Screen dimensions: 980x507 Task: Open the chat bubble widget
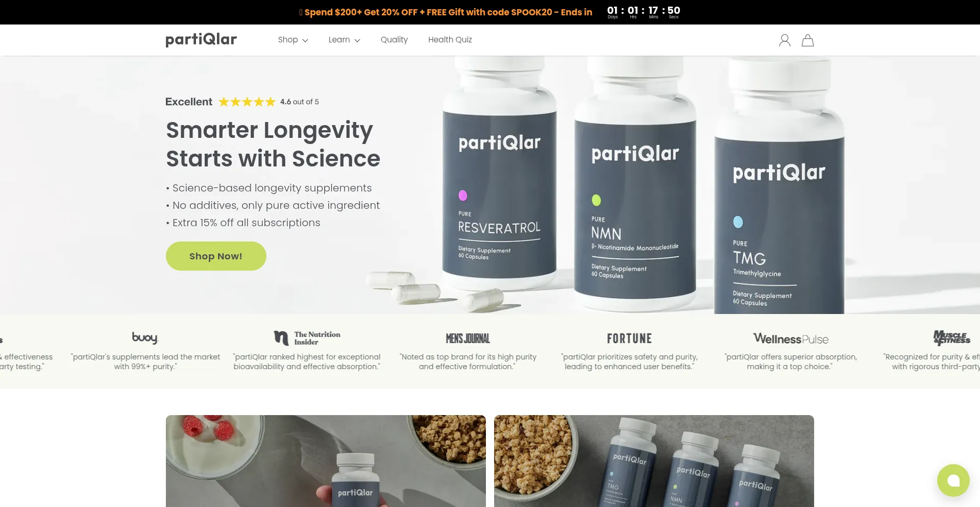tap(953, 480)
